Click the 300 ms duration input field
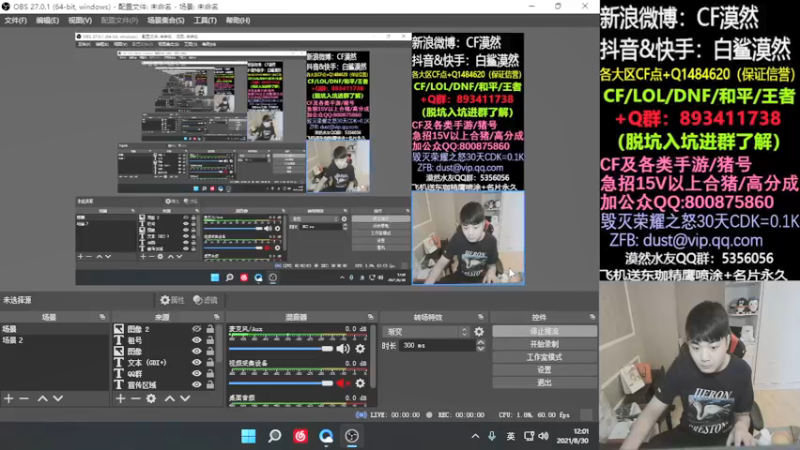The image size is (800, 450). [x=438, y=346]
